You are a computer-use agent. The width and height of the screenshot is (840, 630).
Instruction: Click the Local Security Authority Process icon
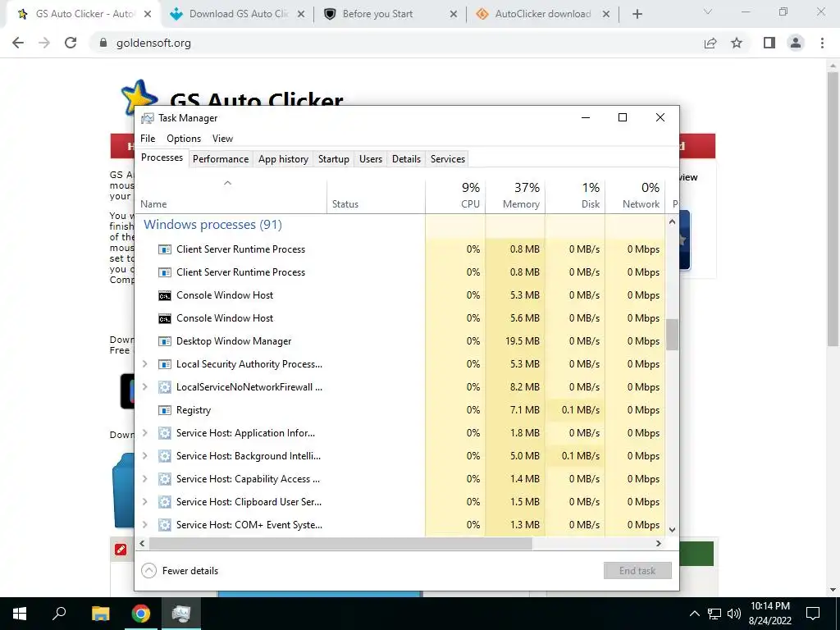[165, 364]
